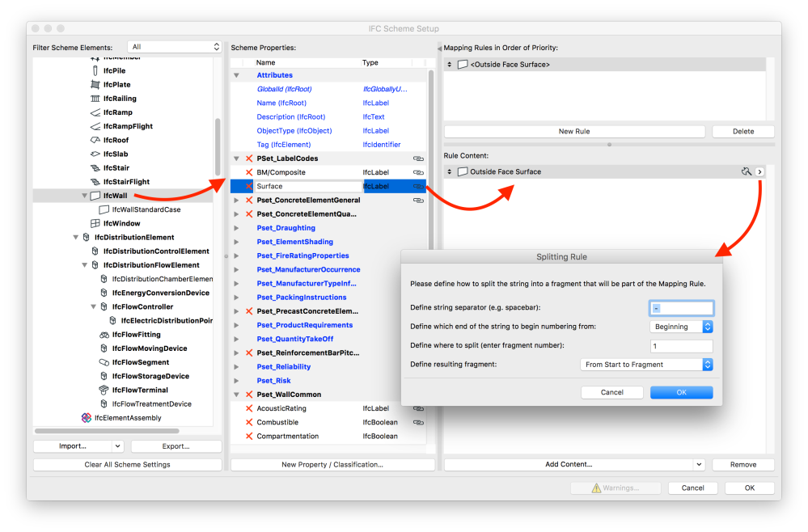This screenshot has width=808, height=532.
Task: Toggle the red X on Pset_PrecastConcreteElem...
Action: pyautogui.click(x=249, y=311)
